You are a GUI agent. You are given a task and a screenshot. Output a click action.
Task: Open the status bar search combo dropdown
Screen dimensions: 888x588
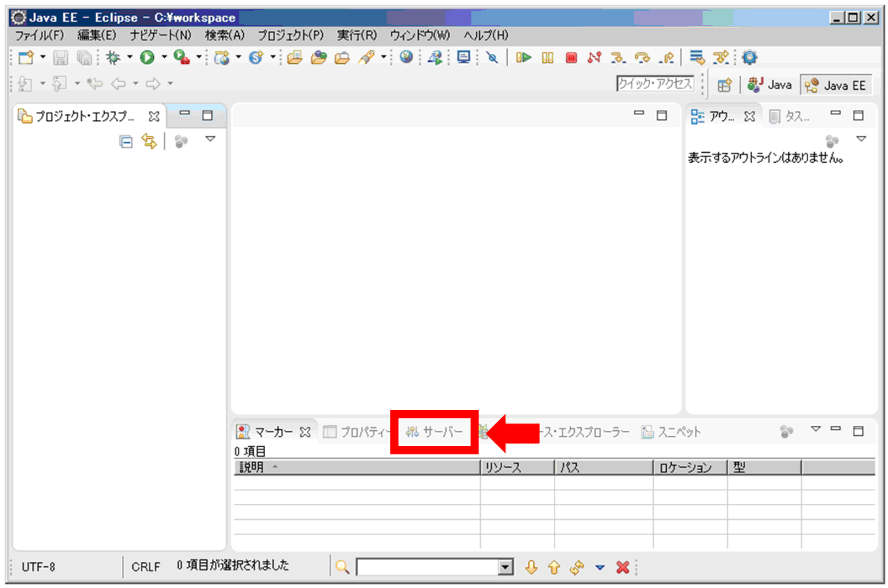(507, 567)
